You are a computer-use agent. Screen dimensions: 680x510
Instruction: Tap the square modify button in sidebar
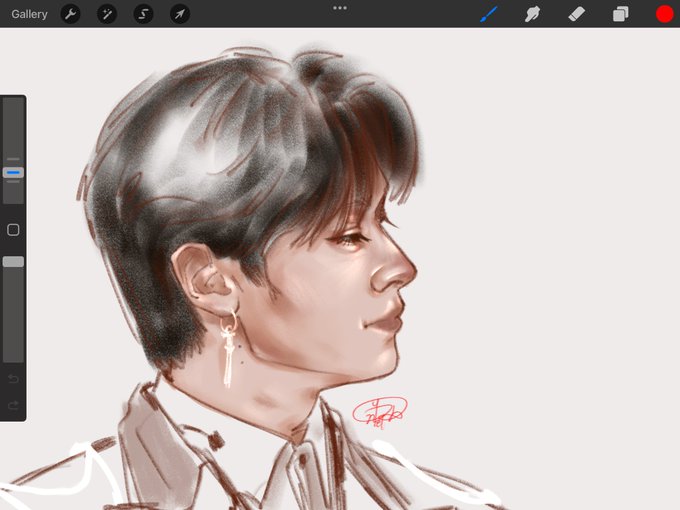pos(13,229)
